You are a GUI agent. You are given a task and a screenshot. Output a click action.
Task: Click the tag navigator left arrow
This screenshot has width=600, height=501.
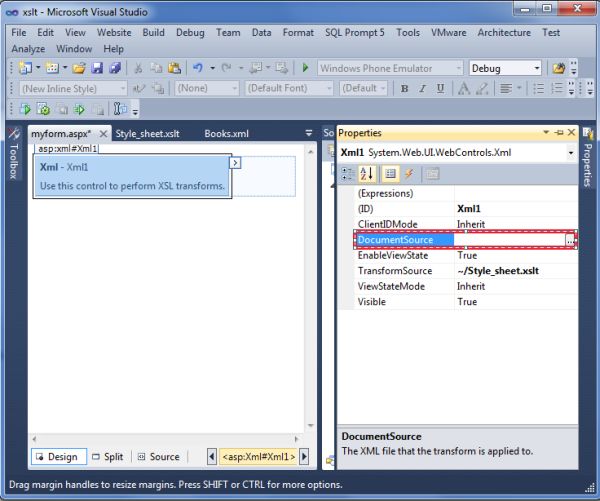212,457
